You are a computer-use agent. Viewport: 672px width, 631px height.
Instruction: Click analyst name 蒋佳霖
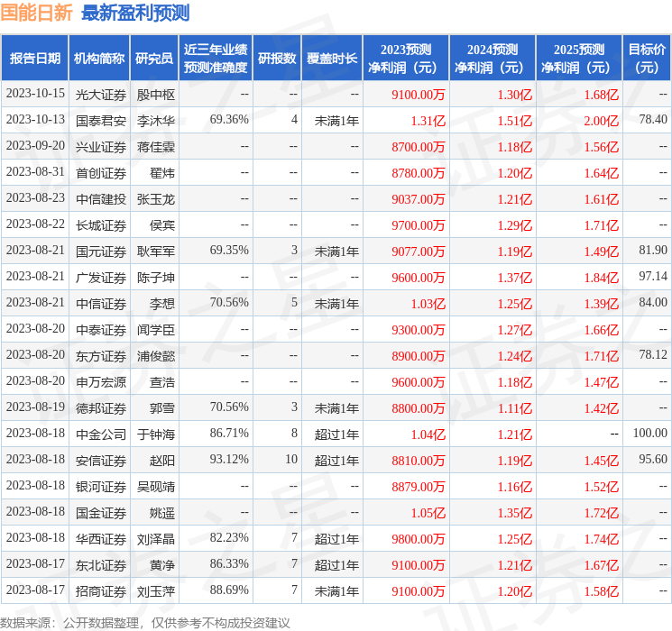[x=156, y=147]
